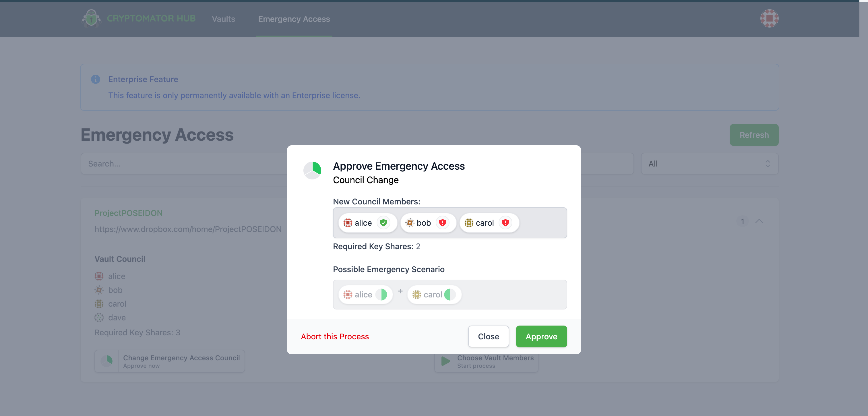Click bob's red warning shield icon
The image size is (868, 416).
click(x=443, y=223)
